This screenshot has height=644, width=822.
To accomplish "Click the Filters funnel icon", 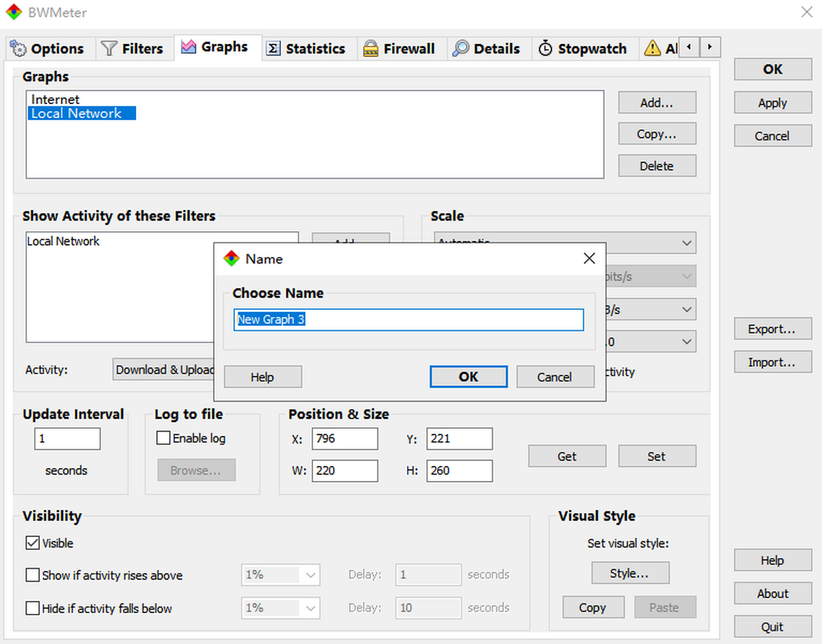I will 109,49.
